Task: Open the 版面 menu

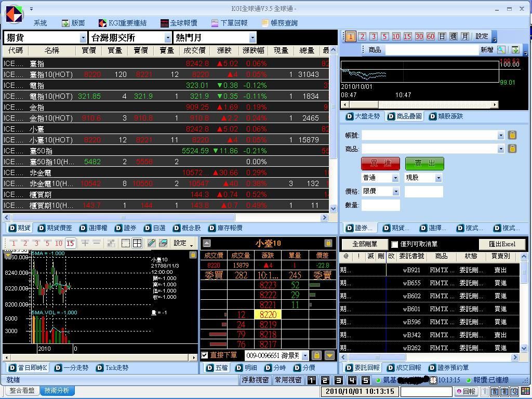Action: 73,23
